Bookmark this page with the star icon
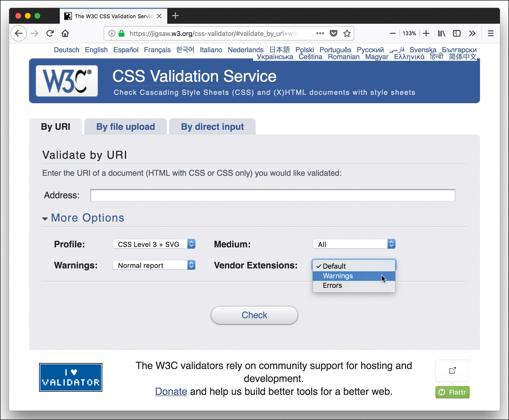 tap(347, 33)
